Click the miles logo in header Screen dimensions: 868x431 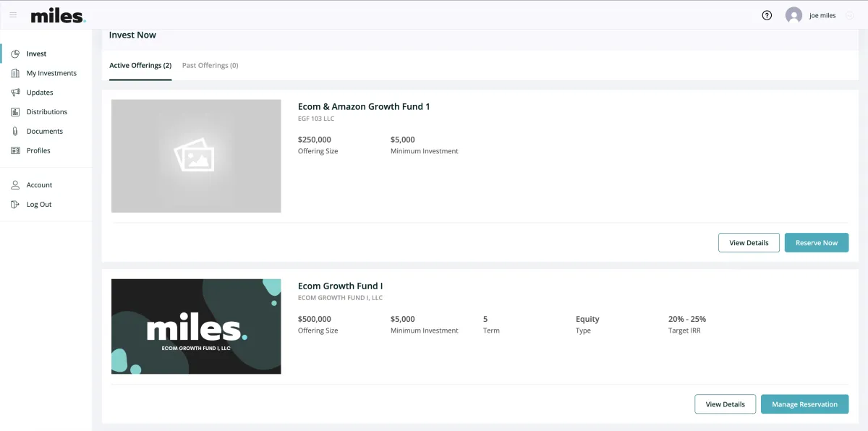click(x=58, y=15)
